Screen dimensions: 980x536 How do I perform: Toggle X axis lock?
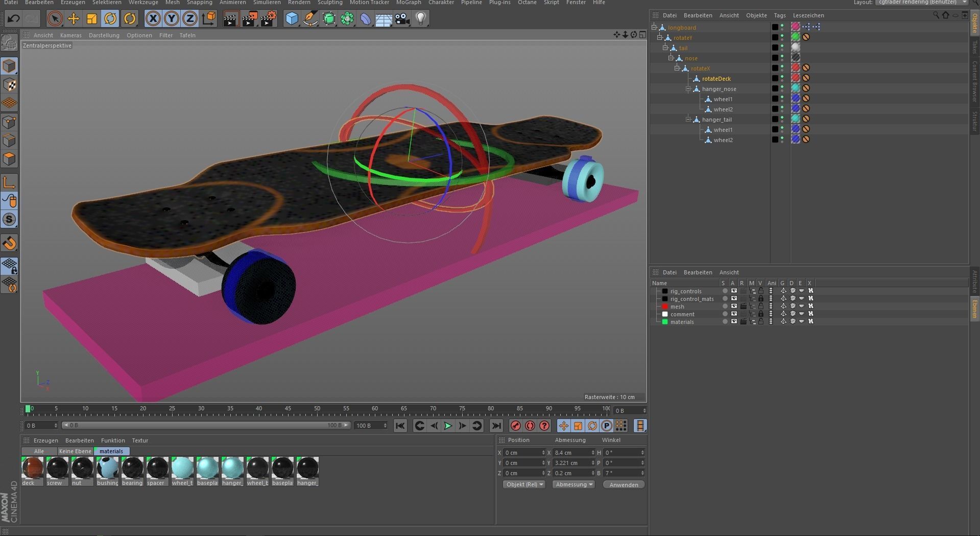(x=153, y=19)
